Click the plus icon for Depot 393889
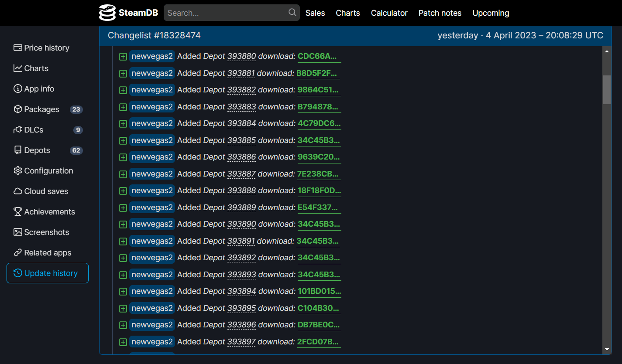This screenshot has height=364, width=622. (123, 208)
